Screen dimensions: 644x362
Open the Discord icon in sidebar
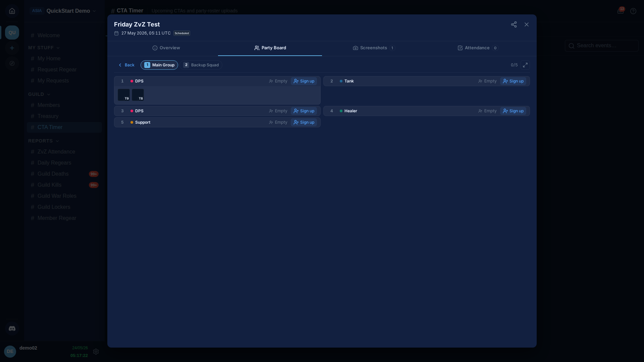point(12,328)
